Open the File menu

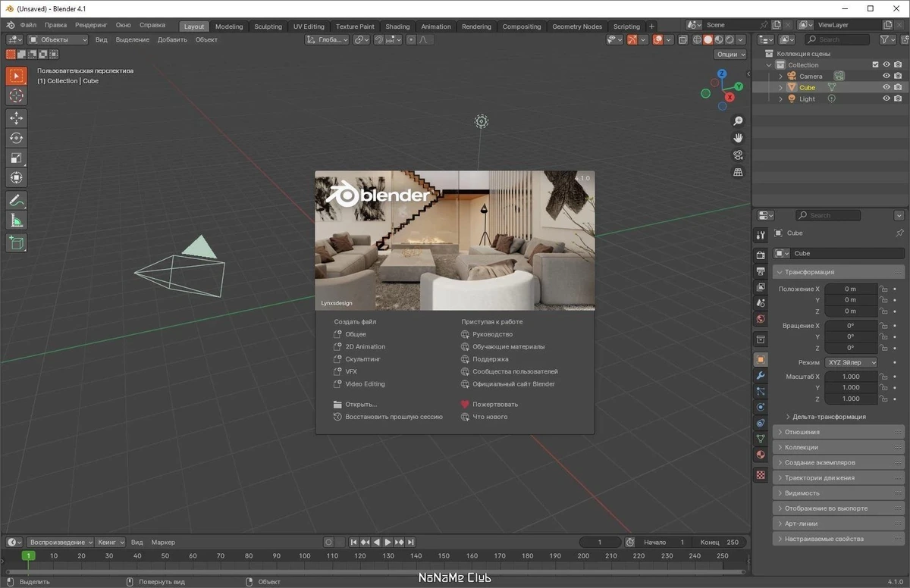[28, 25]
